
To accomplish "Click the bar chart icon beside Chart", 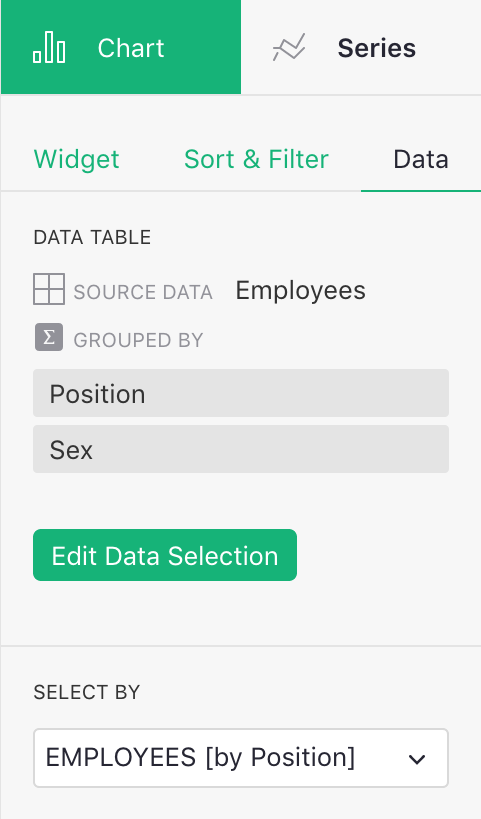I will [49, 48].
